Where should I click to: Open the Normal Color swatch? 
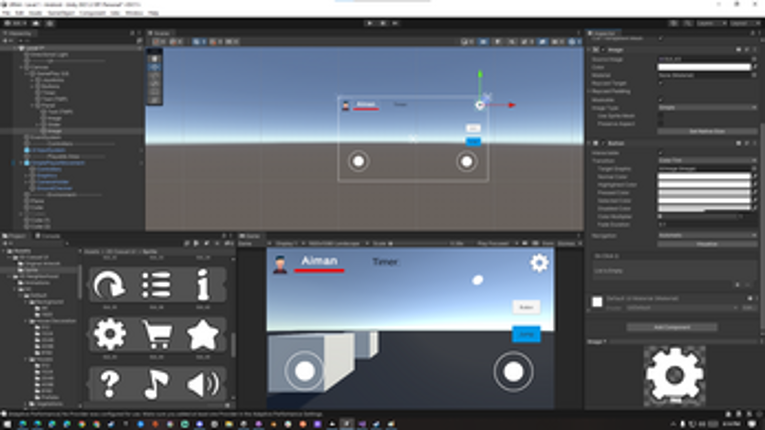click(704, 177)
